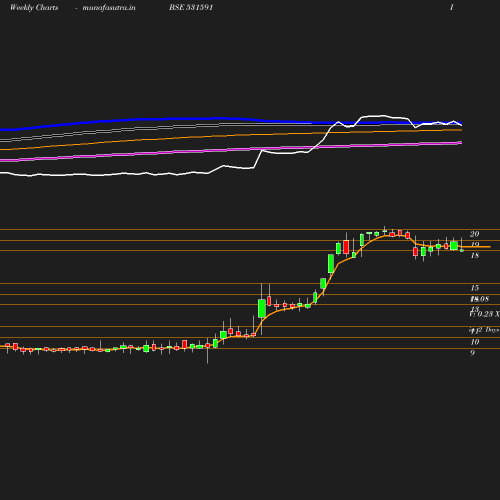This screenshot has height=500, width=500.
Task: Click the price axis label '18'
Action: (475, 255)
